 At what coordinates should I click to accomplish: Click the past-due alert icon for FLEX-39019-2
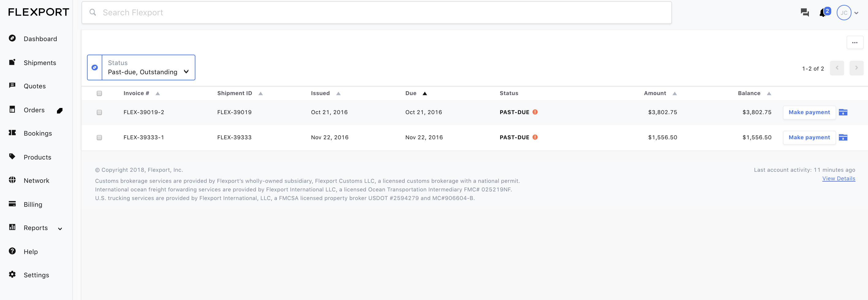pyautogui.click(x=535, y=112)
